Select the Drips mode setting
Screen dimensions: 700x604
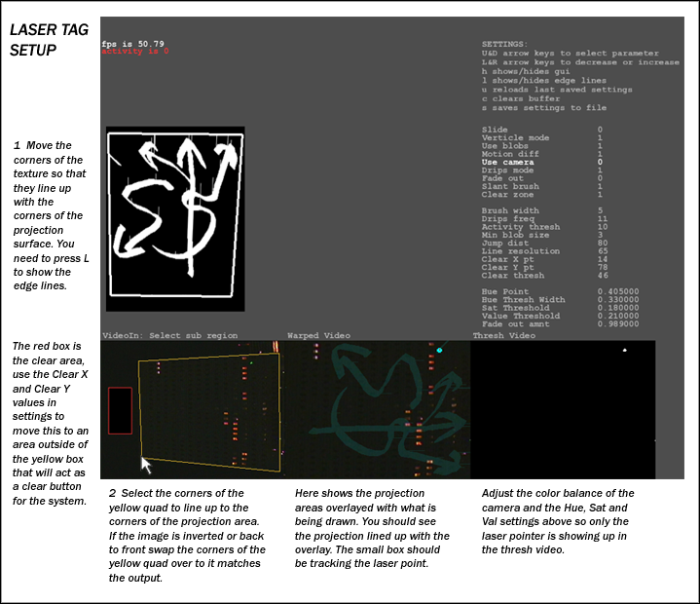(x=542, y=170)
